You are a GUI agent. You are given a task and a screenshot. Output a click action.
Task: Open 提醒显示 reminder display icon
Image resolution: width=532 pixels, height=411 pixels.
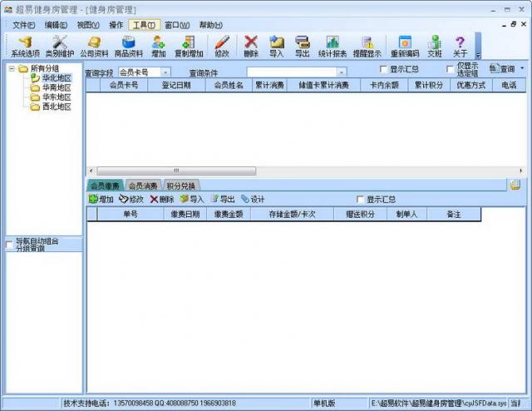(367, 47)
